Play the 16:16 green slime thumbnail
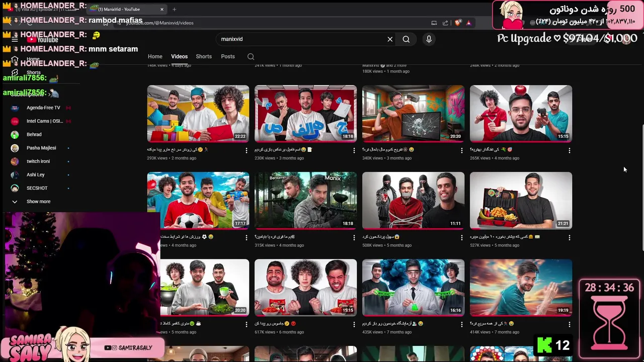This screenshot has width=644, height=362. click(413, 288)
